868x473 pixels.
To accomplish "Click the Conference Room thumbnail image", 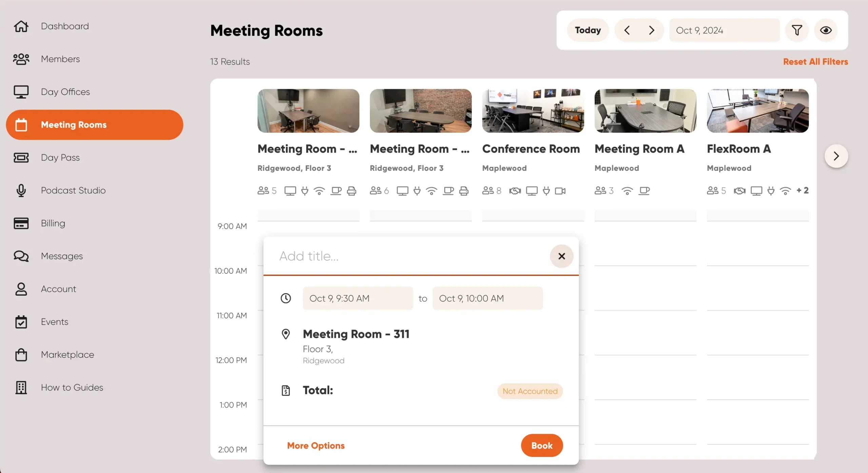I will (532, 111).
